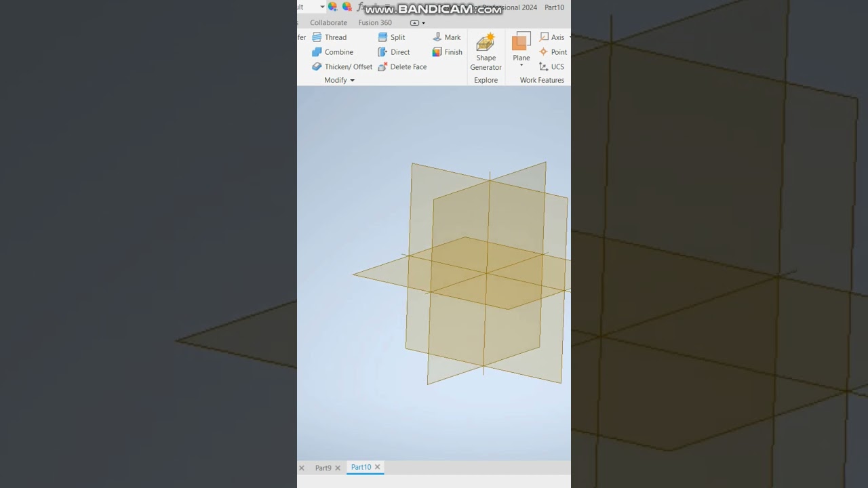The height and width of the screenshot is (488, 868).
Task: Open the appearance adjust color wheel icon
Action: pos(332,7)
